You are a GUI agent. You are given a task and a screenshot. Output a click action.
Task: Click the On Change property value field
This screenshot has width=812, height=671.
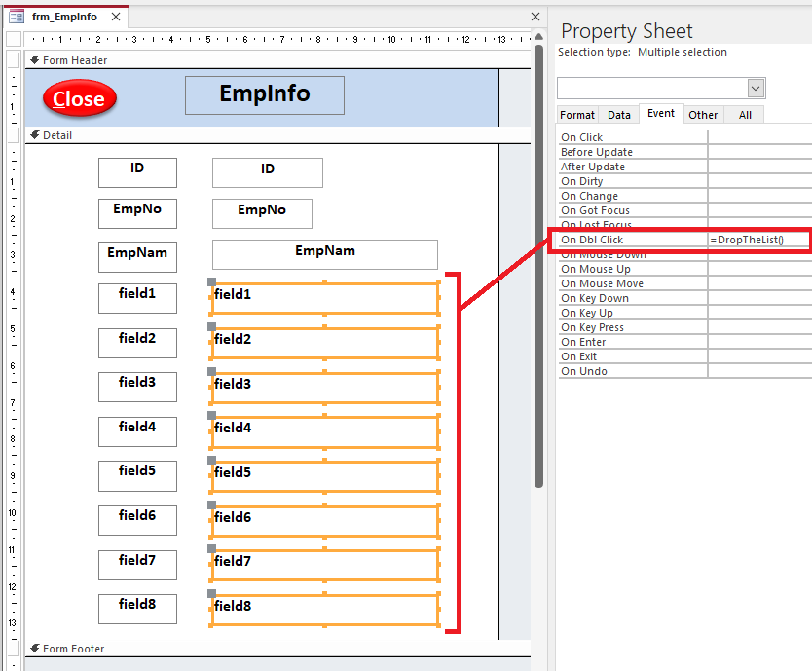759,196
